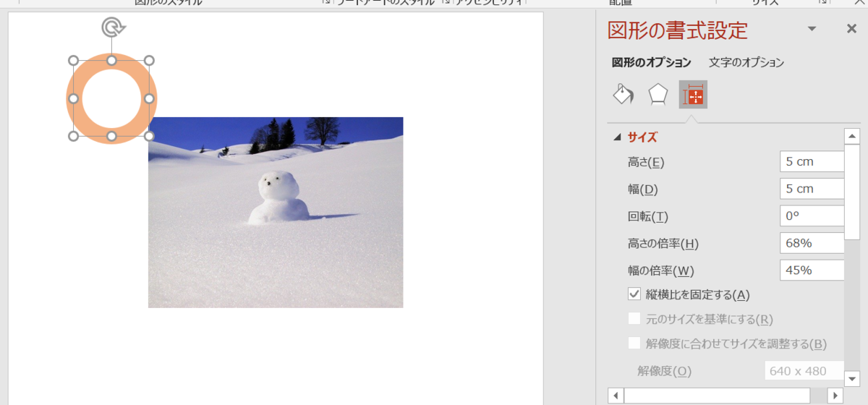Click top-left resize handle of donut
Screen dimensions: 868x405
[73, 60]
